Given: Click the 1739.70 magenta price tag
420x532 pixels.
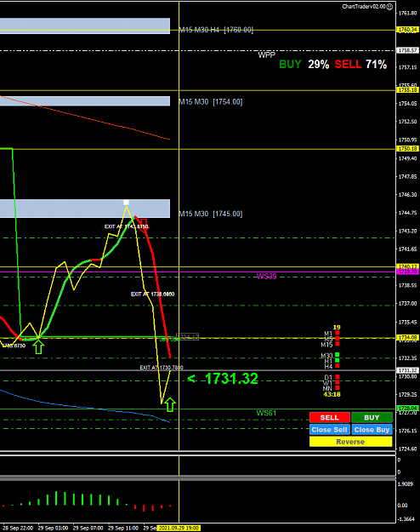Looking at the screenshot, I should pos(408,272).
